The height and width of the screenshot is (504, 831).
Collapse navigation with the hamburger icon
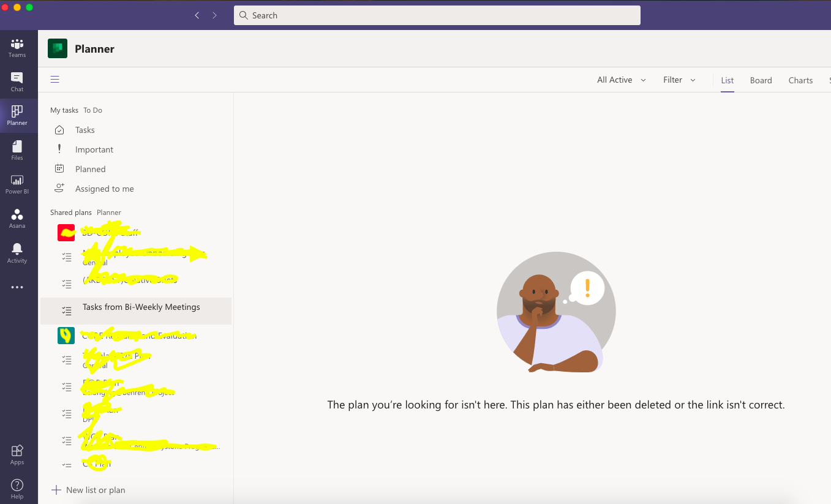55,79
